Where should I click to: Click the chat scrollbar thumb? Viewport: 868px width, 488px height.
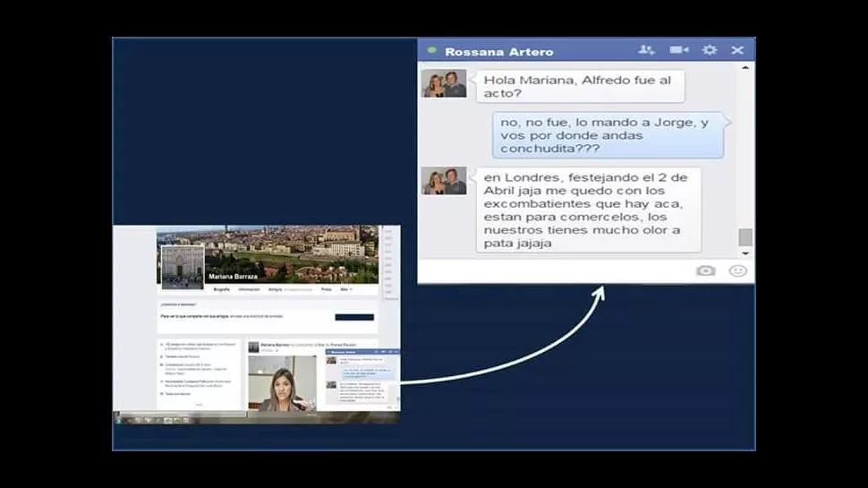click(745, 237)
